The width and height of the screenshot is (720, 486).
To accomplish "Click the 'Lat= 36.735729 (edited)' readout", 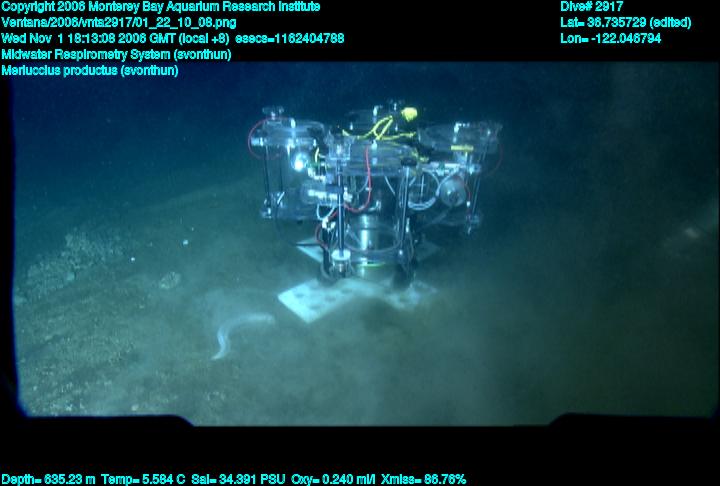I will [x=625, y=23].
